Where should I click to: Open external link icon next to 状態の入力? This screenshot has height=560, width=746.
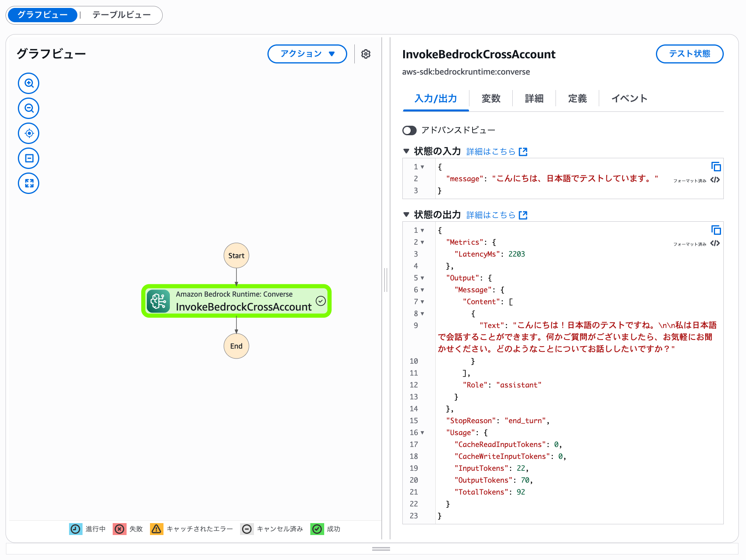point(523,152)
